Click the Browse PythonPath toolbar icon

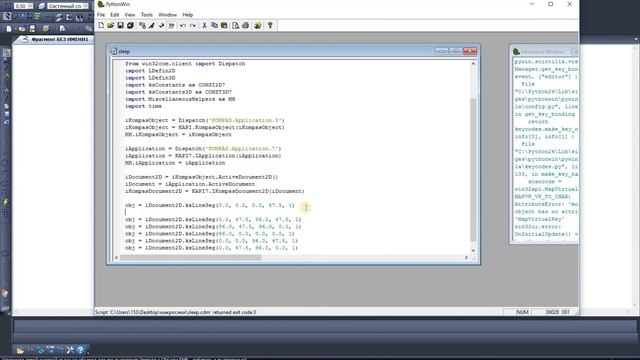click(142, 25)
